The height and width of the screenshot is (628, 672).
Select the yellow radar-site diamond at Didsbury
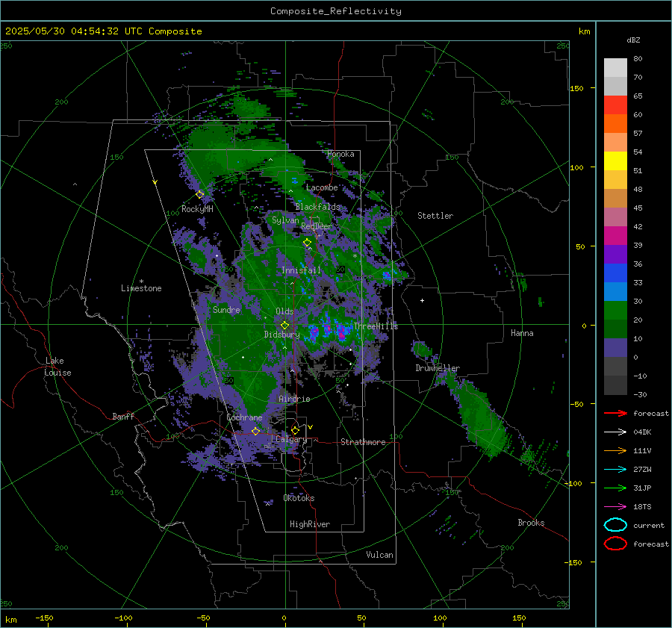coord(284,326)
